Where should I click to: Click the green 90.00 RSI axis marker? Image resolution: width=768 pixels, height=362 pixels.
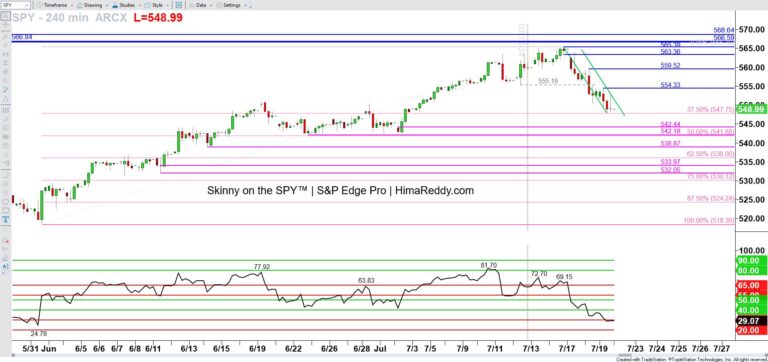click(x=752, y=261)
